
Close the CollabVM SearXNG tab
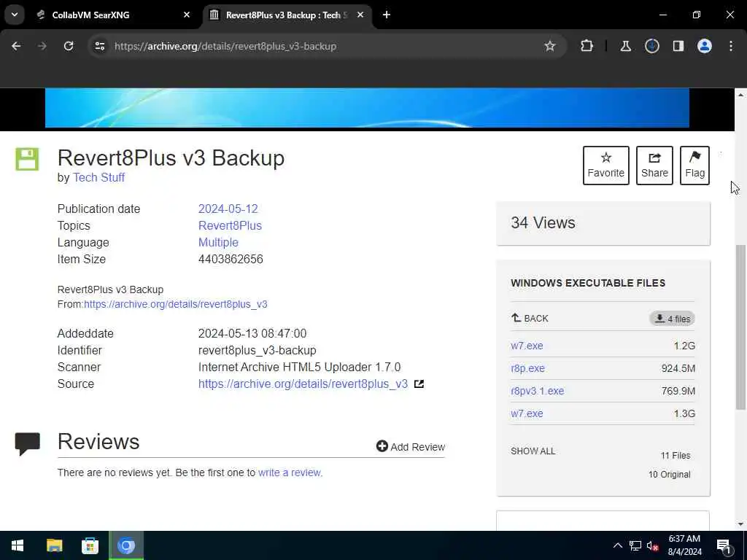(187, 15)
